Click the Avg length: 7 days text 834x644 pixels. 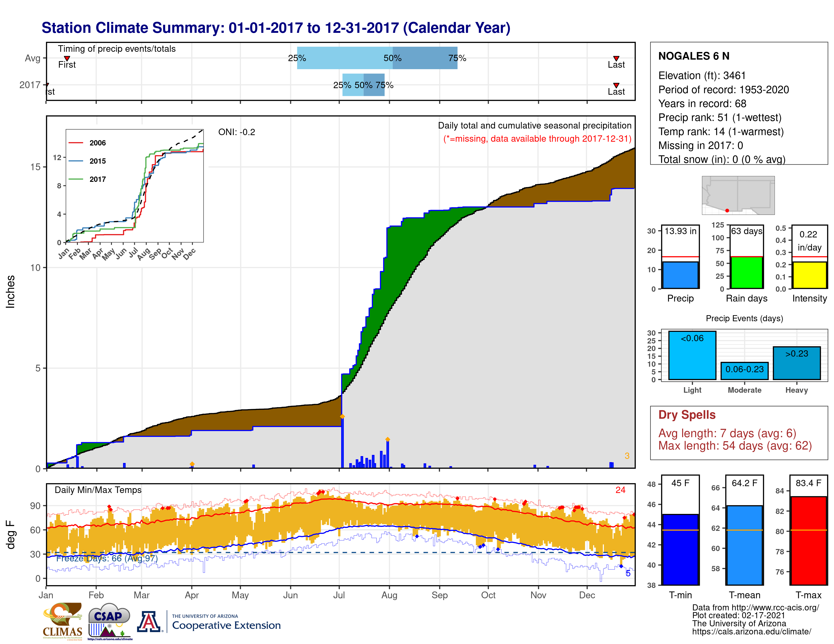pyautogui.click(x=727, y=433)
